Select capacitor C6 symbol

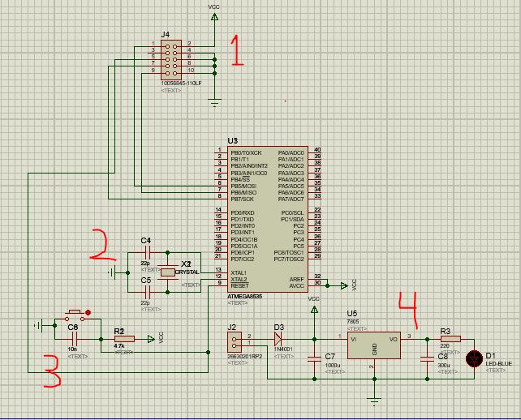(75, 339)
